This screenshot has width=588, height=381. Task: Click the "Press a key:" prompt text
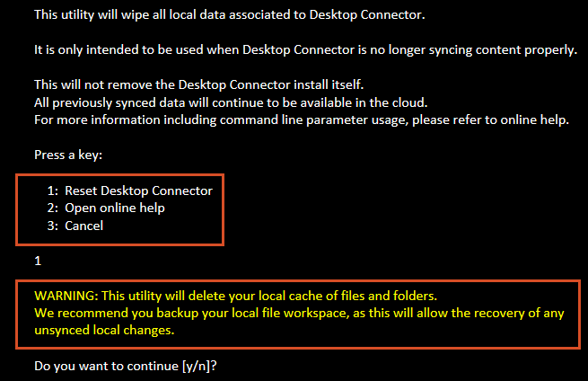(68, 155)
